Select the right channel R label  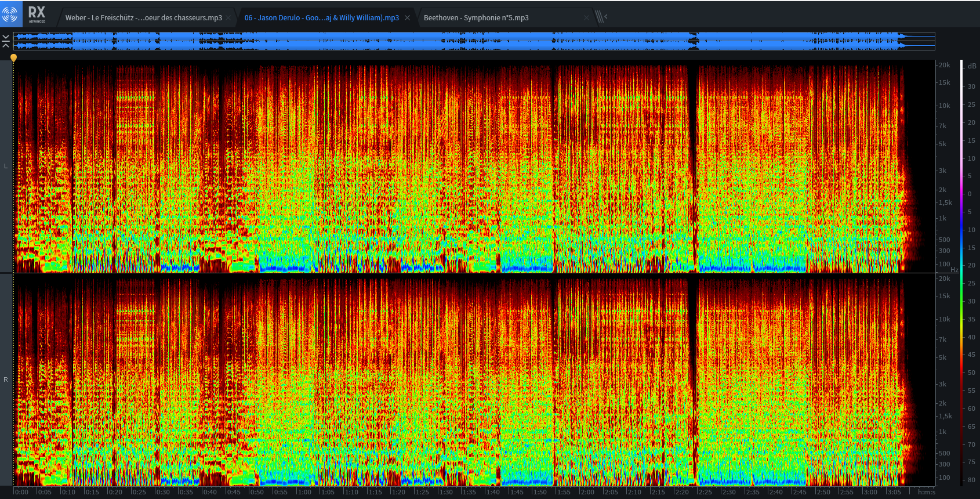tap(6, 380)
